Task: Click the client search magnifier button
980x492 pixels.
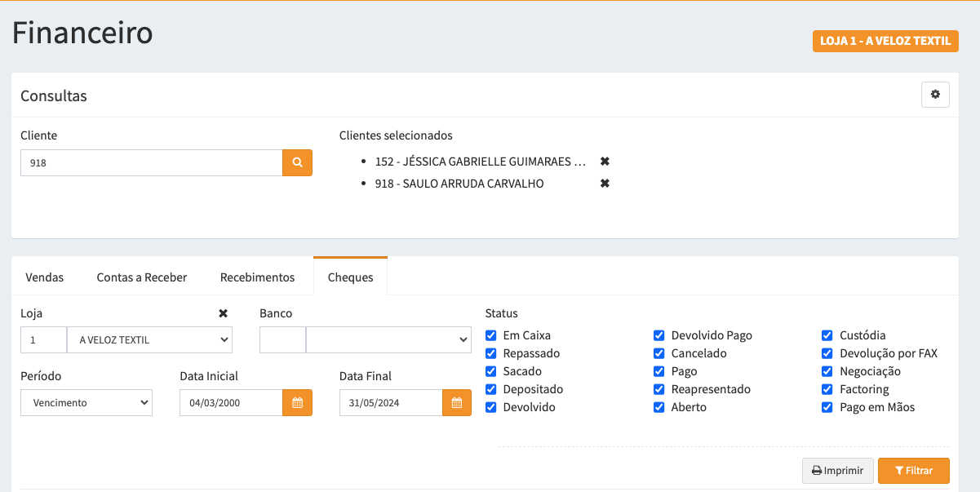Action: click(297, 162)
